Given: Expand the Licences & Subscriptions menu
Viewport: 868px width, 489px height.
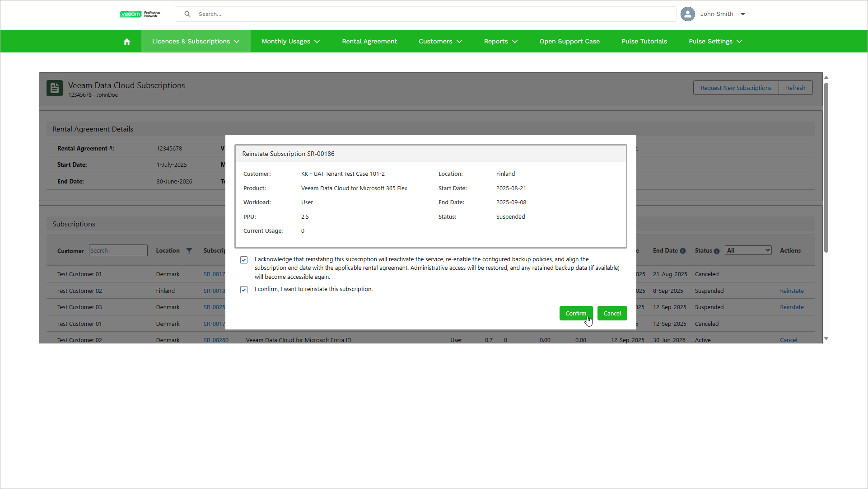Looking at the screenshot, I should pyautogui.click(x=196, y=42).
